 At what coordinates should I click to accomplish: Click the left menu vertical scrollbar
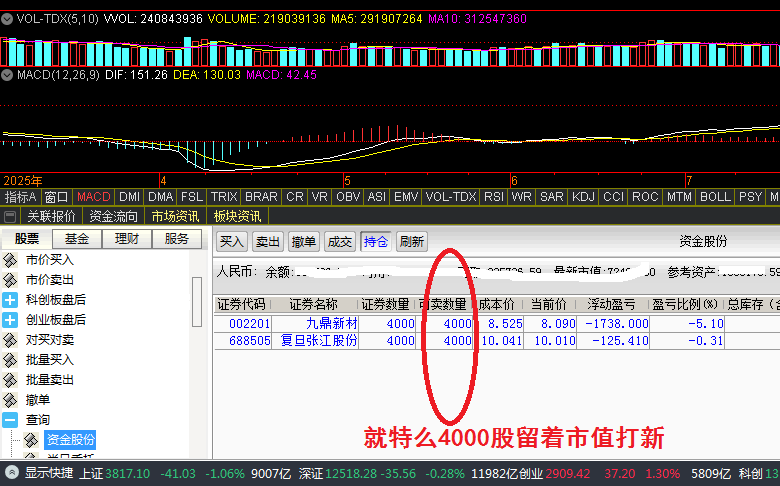click(196, 301)
